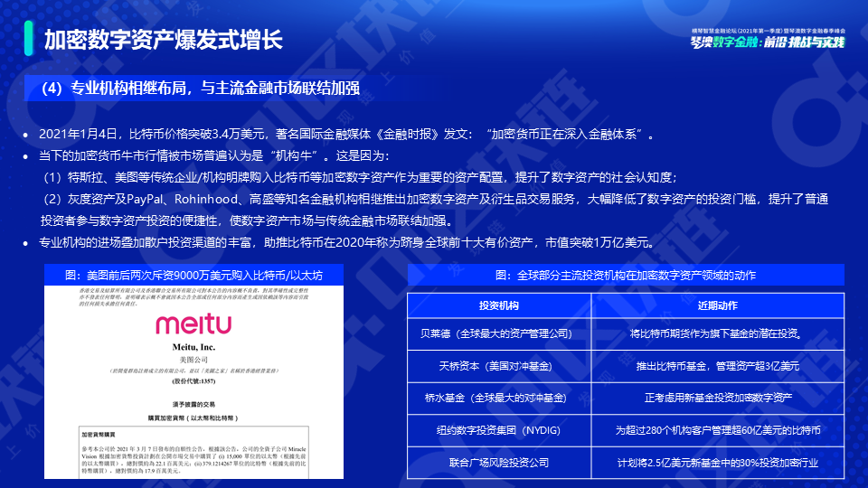The width and height of the screenshot is (868, 488).
Task: Click the cell 将比特币期货作为旗下基金的潜在投资
Action: click(718, 333)
